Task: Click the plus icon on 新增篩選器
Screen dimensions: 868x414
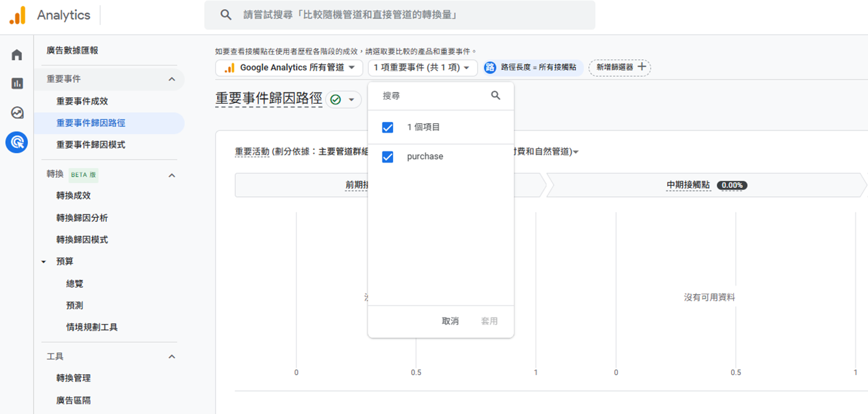Action: pos(642,67)
